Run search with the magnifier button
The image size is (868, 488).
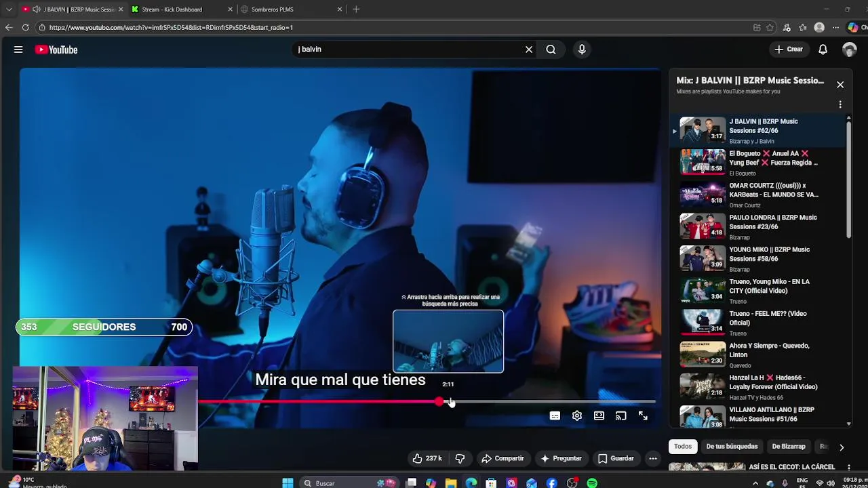(551, 49)
